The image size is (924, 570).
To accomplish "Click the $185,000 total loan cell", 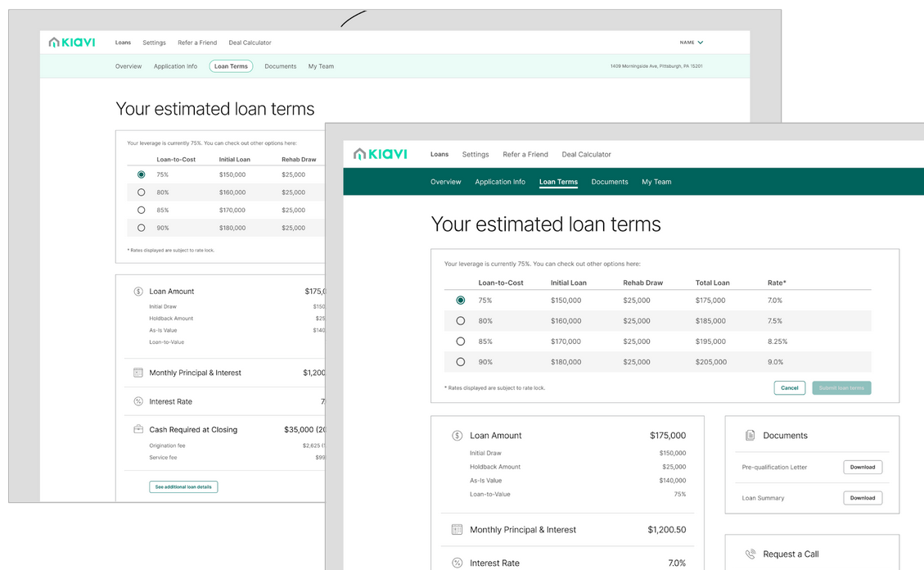I will pyautogui.click(x=710, y=321).
